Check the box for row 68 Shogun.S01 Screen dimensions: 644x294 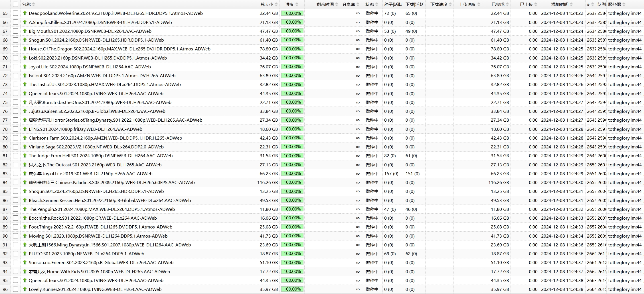click(x=16, y=40)
